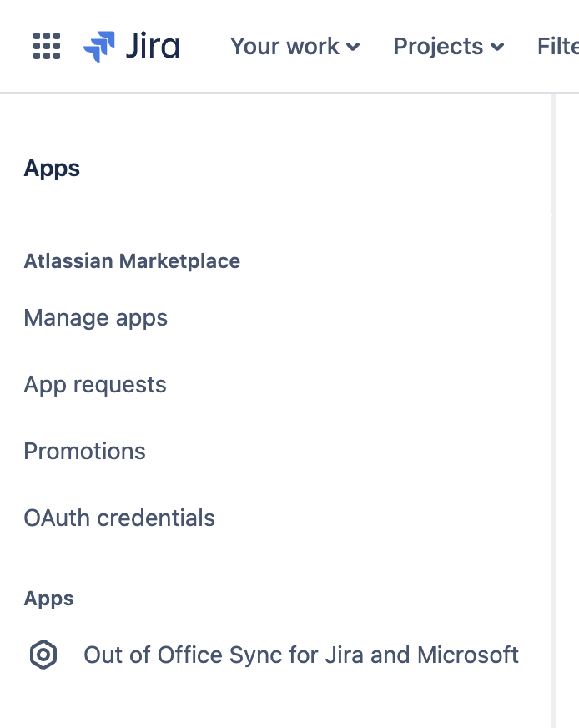Image resolution: width=579 pixels, height=728 pixels.
Task: Expand the chevron next to Your work
Action: [353, 47]
